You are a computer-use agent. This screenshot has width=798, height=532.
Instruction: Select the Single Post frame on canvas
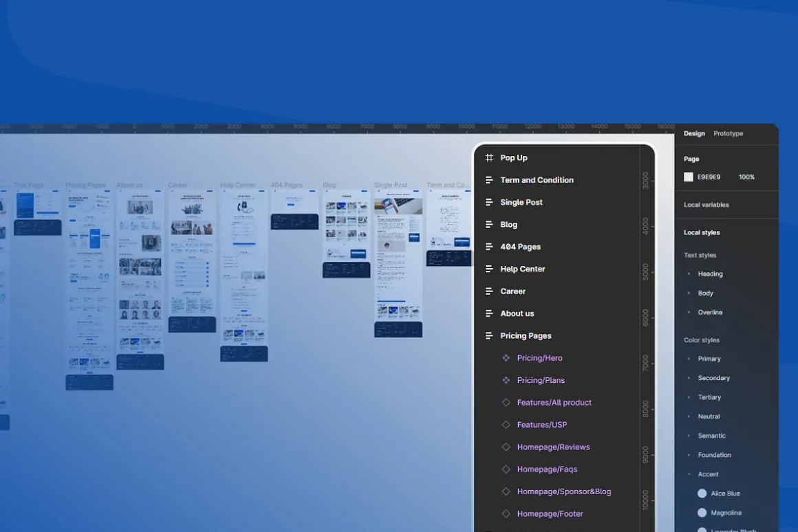coord(398,263)
